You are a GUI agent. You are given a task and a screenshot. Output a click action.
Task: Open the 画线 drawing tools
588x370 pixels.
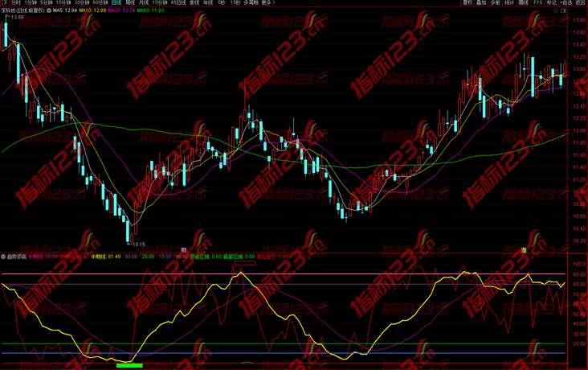524,3
